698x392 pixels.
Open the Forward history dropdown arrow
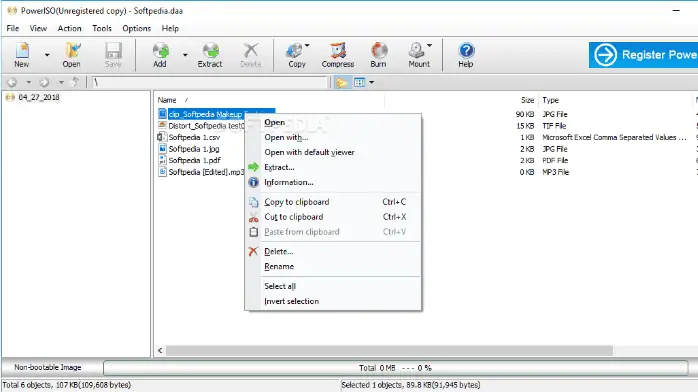click(61, 82)
